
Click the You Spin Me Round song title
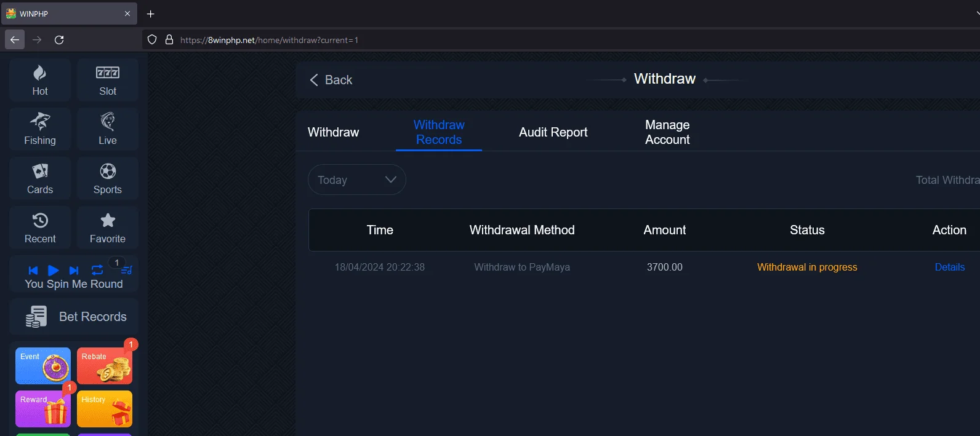[74, 284]
